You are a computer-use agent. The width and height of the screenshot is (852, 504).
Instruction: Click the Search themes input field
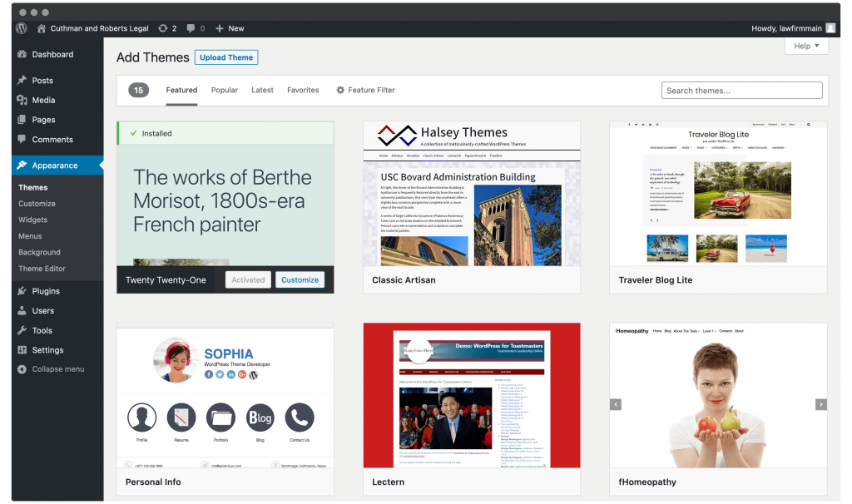click(741, 90)
